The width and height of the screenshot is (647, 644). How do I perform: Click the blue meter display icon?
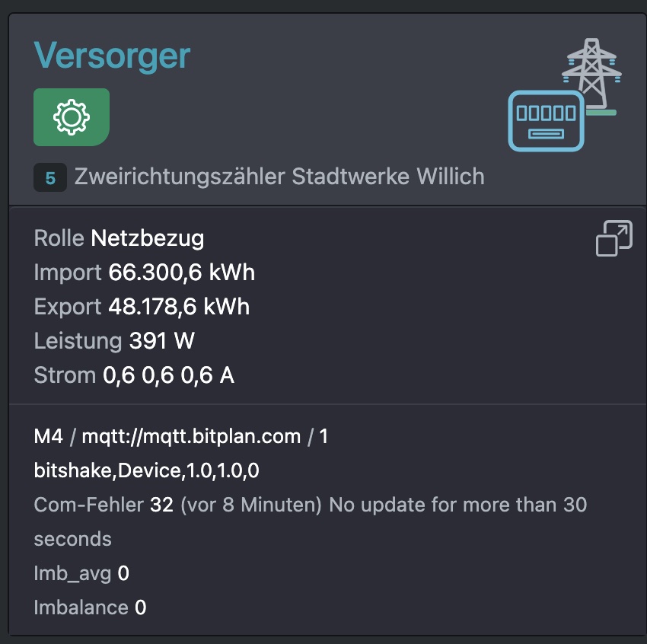pos(546,121)
